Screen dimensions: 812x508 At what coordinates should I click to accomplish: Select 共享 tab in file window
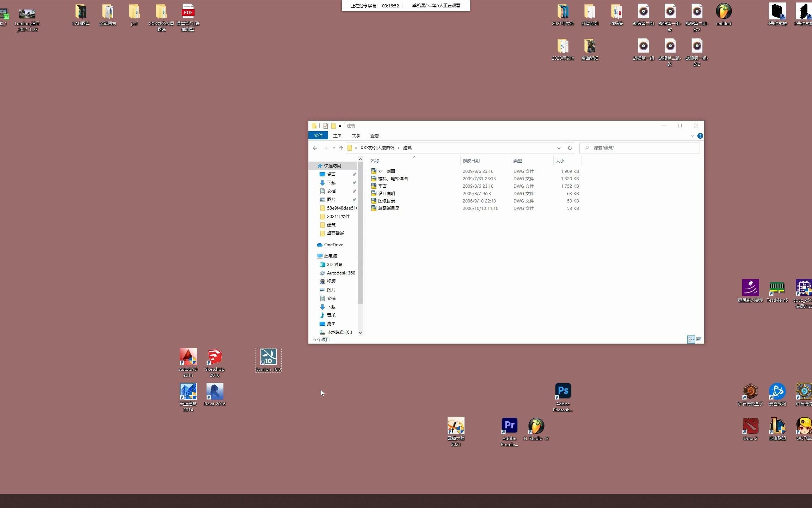click(x=356, y=135)
